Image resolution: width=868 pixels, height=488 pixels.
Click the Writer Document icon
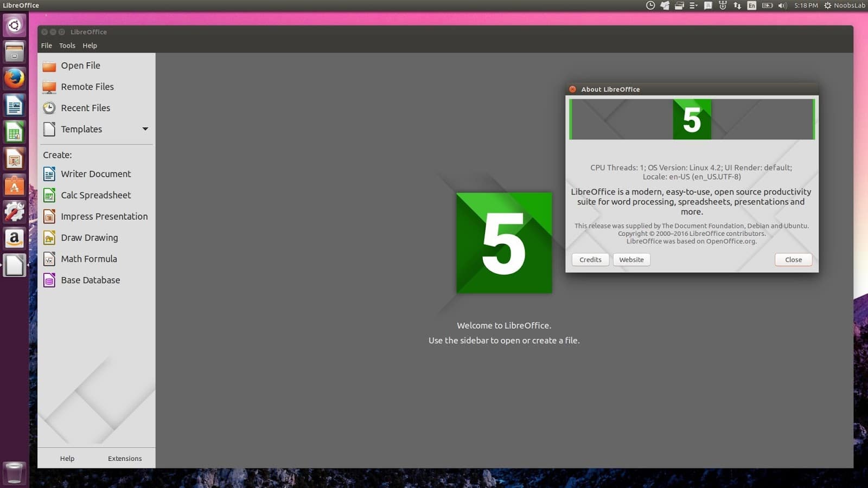(x=49, y=174)
